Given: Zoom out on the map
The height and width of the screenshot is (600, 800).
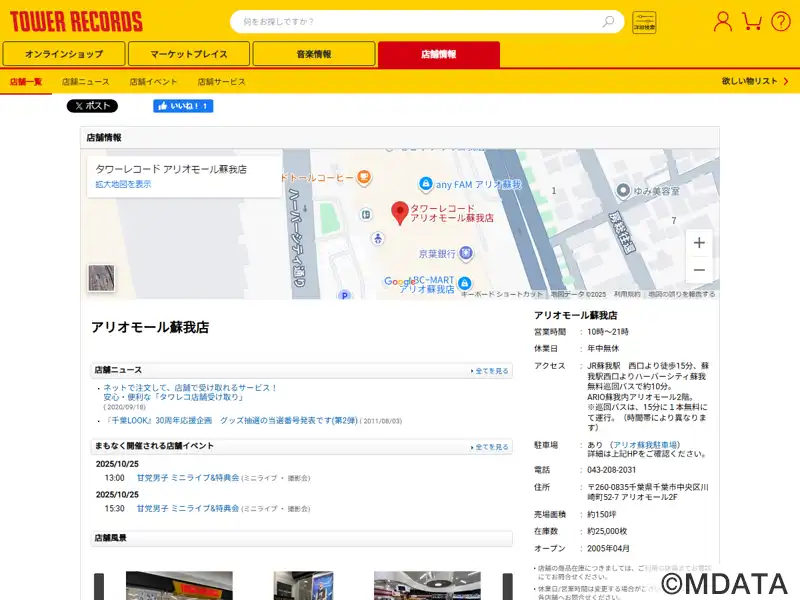Looking at the screenshot, I should 699,271.
